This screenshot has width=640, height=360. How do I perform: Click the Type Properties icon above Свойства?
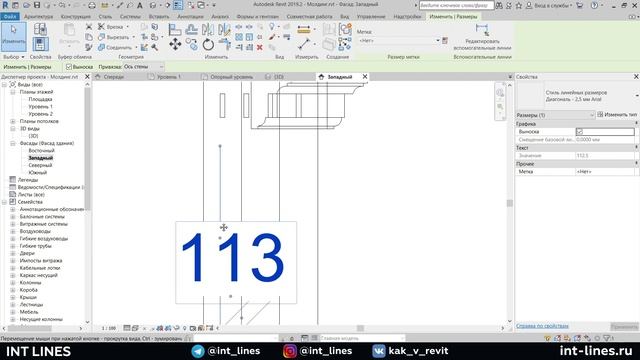click(40, 29)
